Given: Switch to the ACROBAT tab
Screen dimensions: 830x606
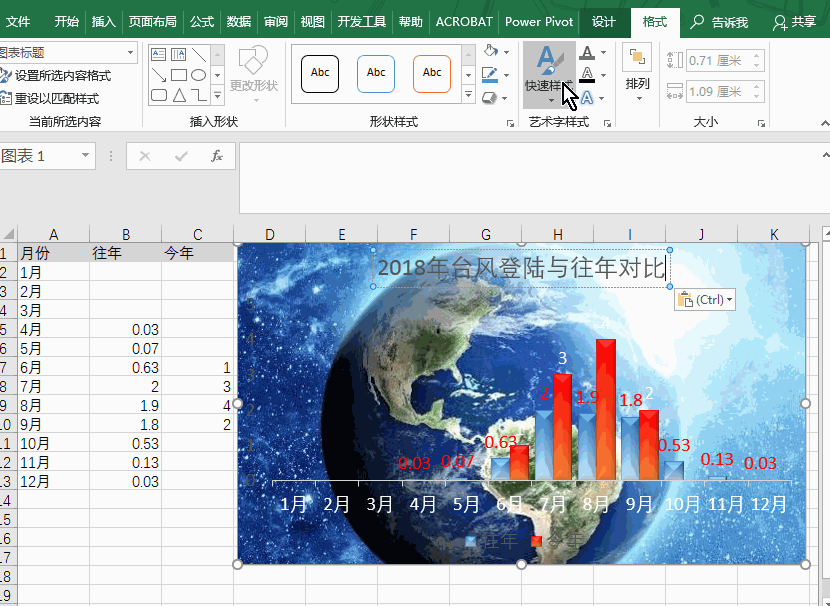Looking at the screenshot, I should point(464,22).
